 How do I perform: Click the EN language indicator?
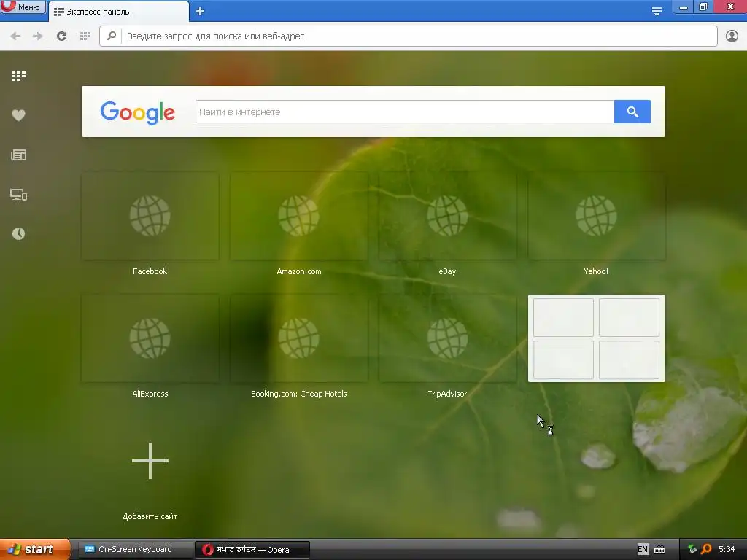(643, 550)
